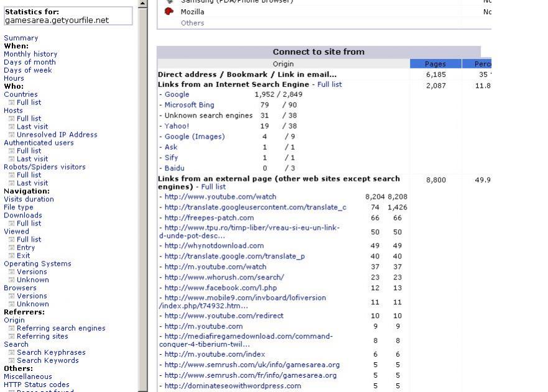The image size is (548, 392).
Task: Open the www.facebook.com/l.php referrer link
Action: coord(221,288)
